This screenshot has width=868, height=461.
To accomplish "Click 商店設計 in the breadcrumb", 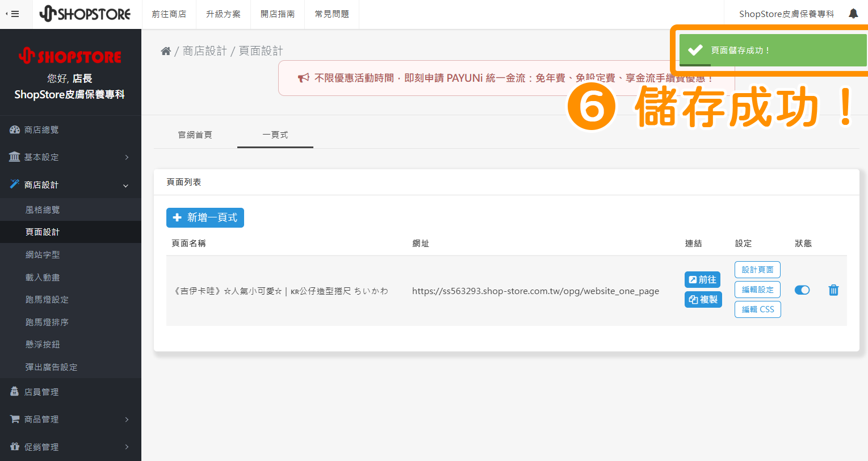I will click(x=204, y=51).
